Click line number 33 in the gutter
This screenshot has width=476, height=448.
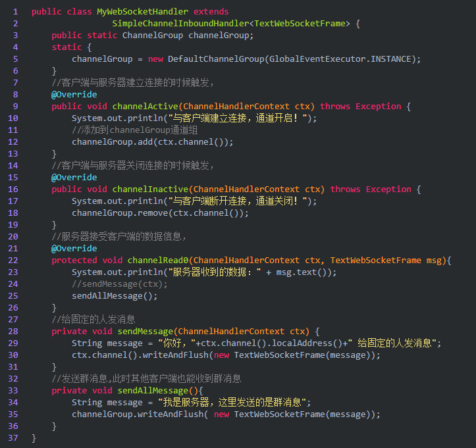coord(13,390)
